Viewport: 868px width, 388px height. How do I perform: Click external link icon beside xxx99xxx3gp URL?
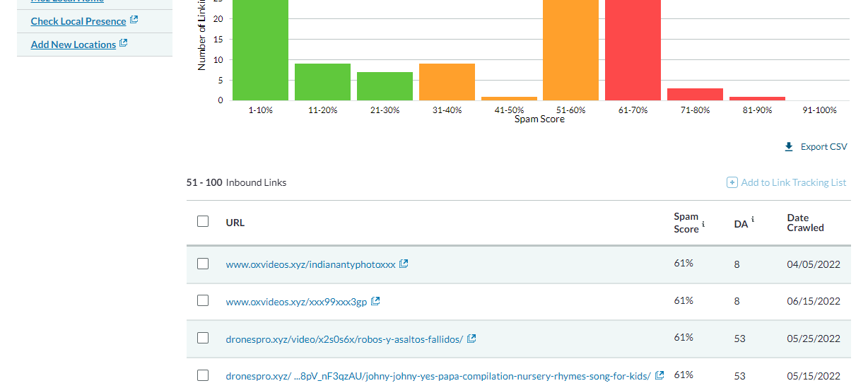click(375, 301)
